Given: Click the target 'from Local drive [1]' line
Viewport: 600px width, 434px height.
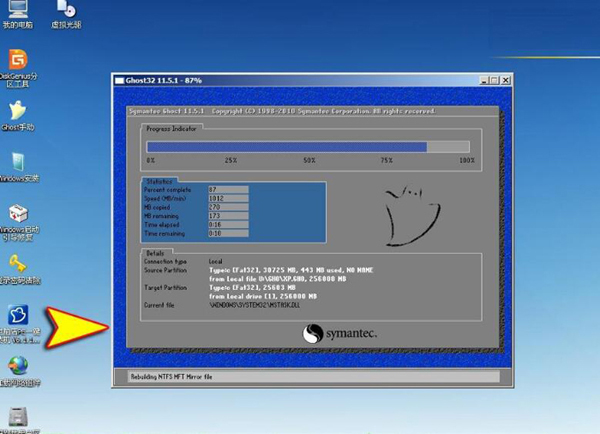Looking at the screenshot, I should 263,296.
